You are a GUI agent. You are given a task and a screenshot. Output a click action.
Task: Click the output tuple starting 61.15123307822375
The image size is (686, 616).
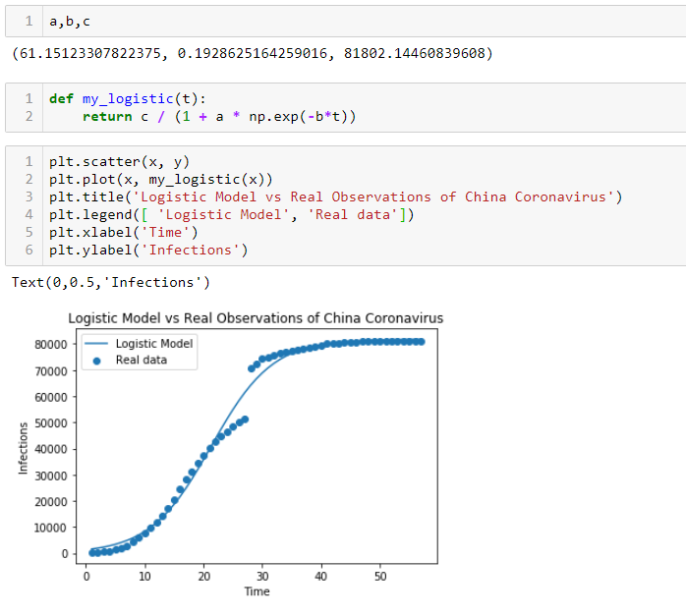[x=253, y=53]
